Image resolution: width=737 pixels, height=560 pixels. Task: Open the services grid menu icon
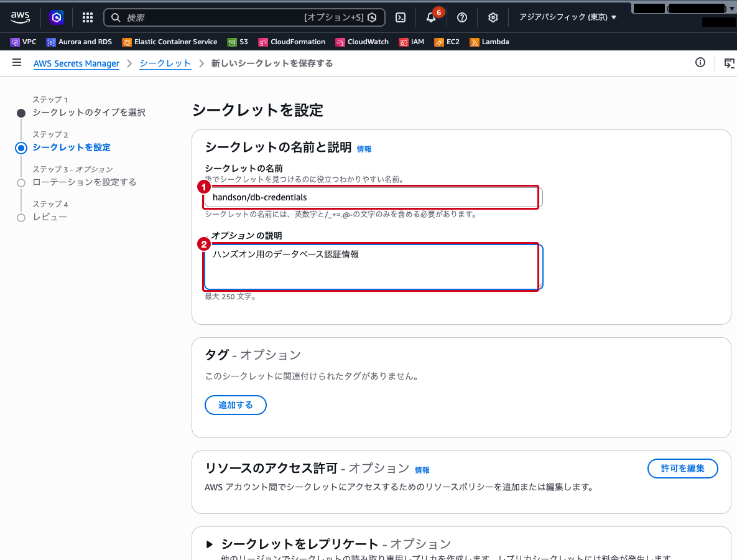point(88,17)
